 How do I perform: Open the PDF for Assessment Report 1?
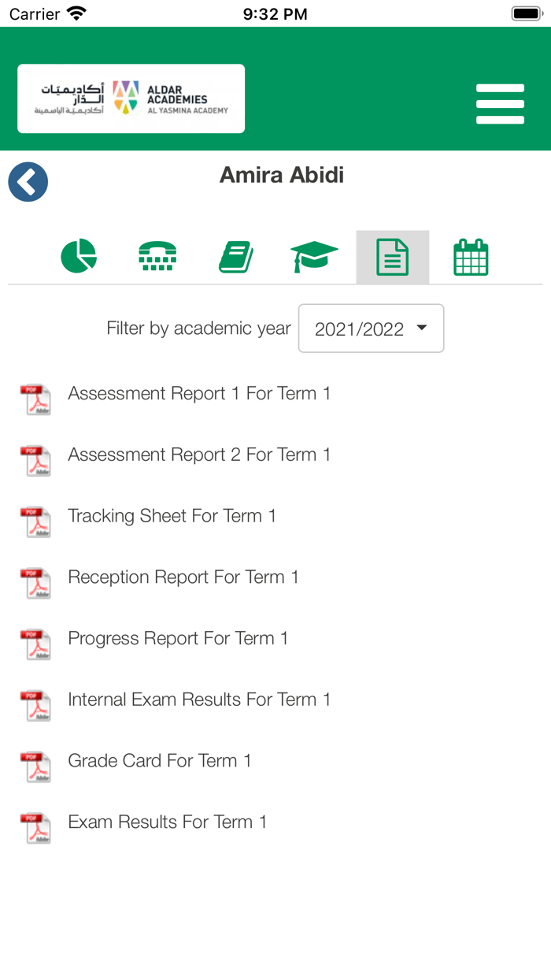[199, 393]
